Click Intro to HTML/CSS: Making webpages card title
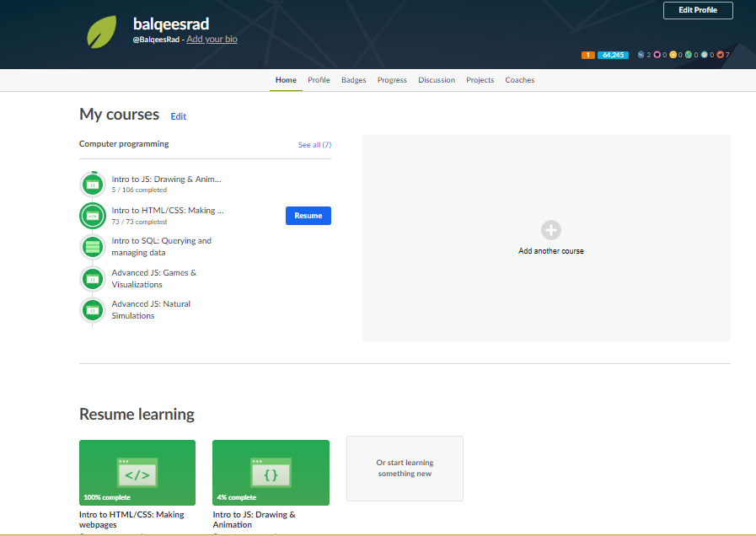The height and width of the screenshot is (536, 756). pos(131,520)
